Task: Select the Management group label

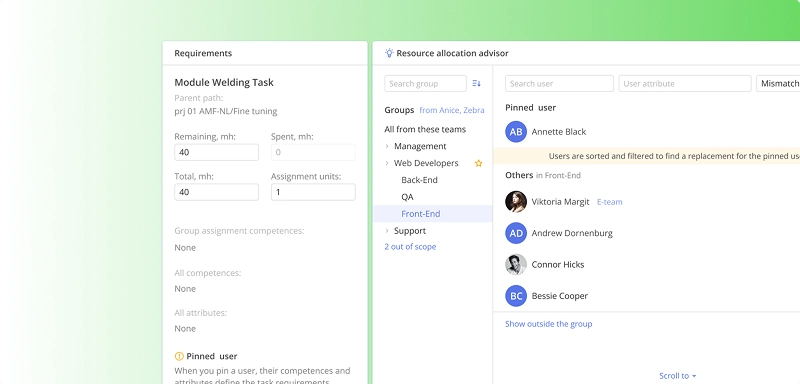Action: pos(420,146)
